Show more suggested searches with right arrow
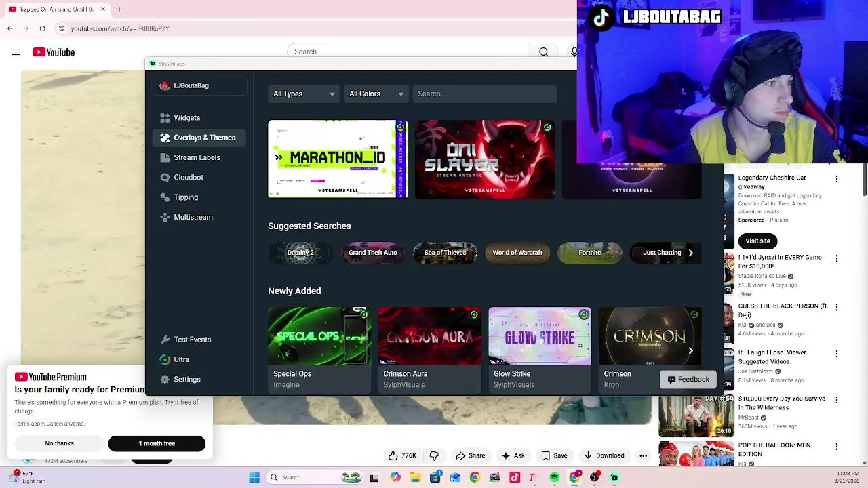This screenshot has height=488, width=868. (x=690, y=253)
